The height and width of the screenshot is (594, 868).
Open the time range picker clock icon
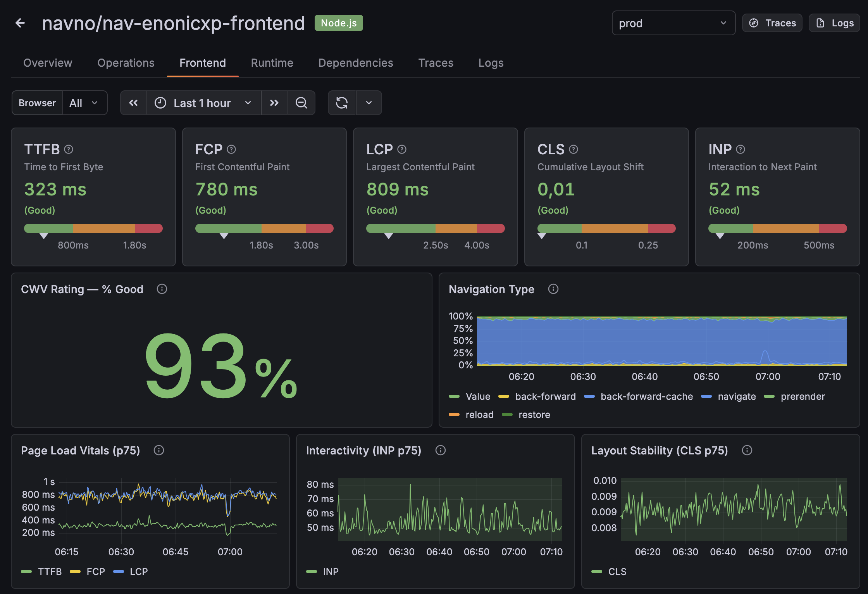(x=160, y=103)
